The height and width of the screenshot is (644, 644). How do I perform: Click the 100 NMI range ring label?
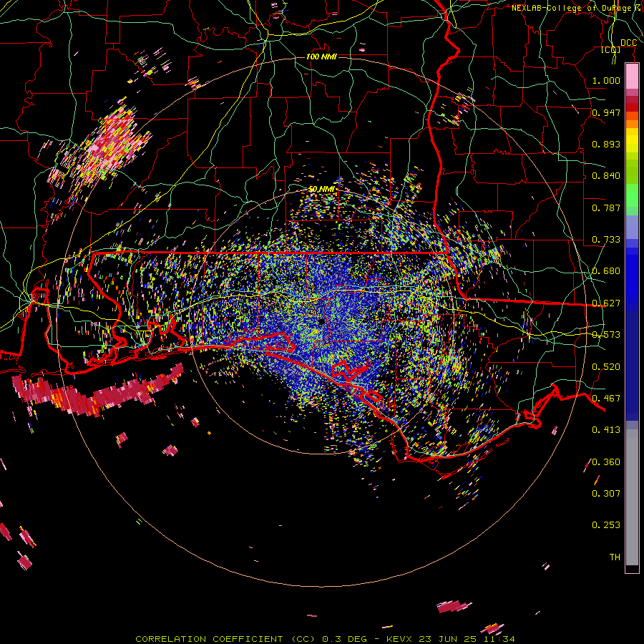321,57
